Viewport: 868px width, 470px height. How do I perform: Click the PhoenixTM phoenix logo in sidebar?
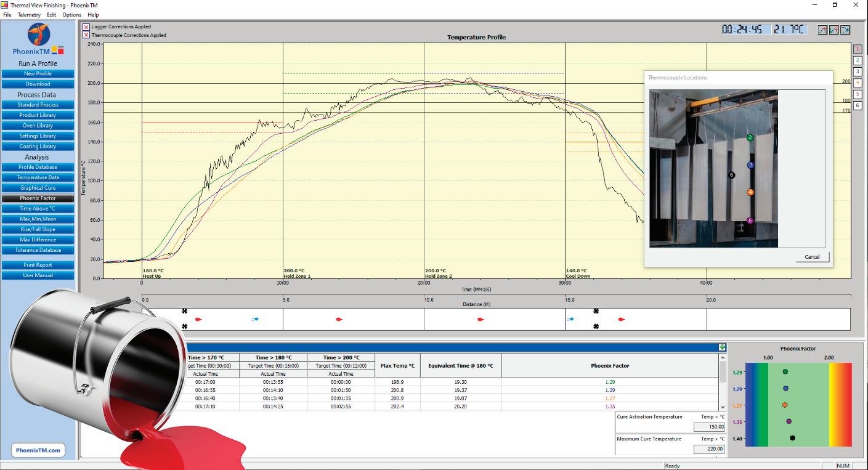(x=38, y=34)
